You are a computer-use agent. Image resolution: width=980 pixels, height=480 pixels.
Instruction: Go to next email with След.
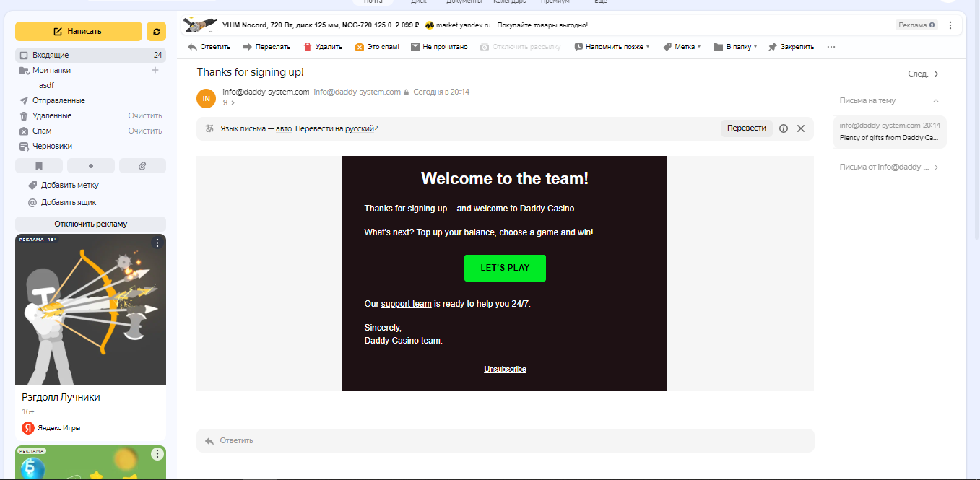pos(924,74)
